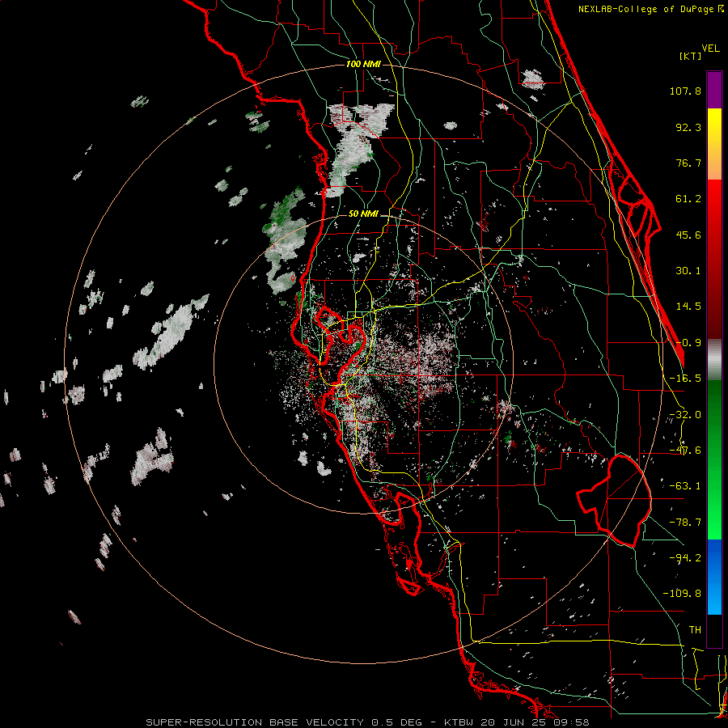Click the -109.8 scale value

click(682, 594)
